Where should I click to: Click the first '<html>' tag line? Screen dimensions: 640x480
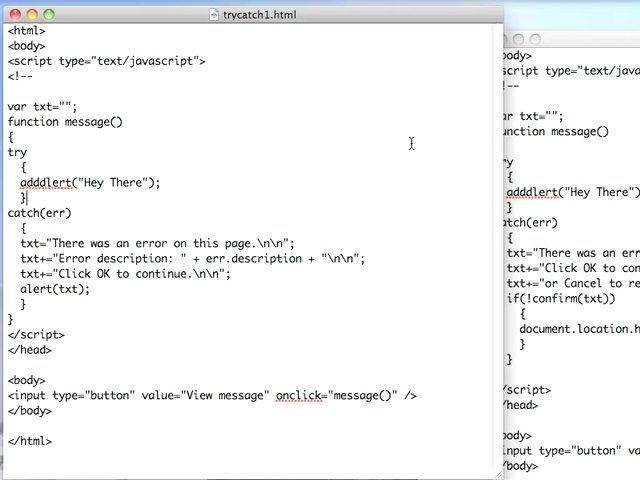[x=27, y=31]
